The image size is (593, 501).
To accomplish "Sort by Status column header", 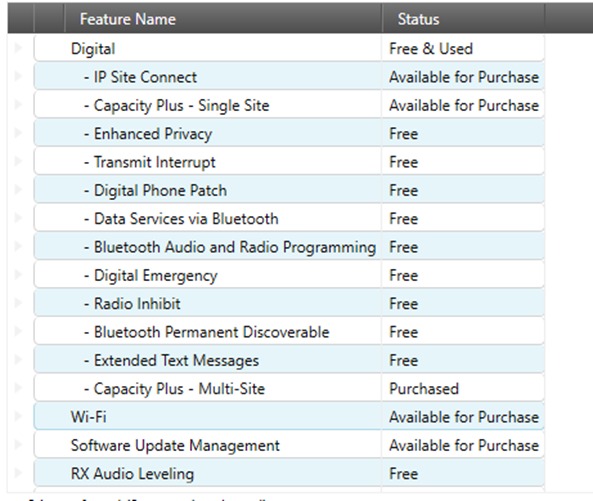I will click(x=463, y=19).
